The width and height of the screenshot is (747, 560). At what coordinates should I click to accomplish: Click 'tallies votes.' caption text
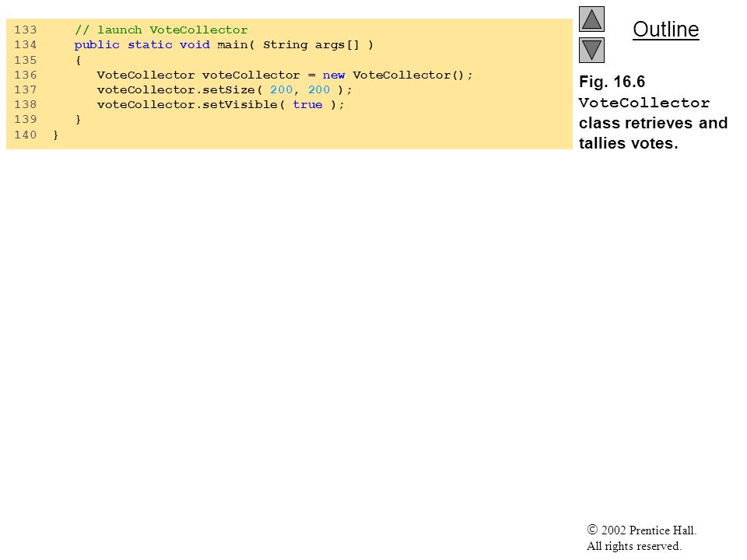click(629, 143)
